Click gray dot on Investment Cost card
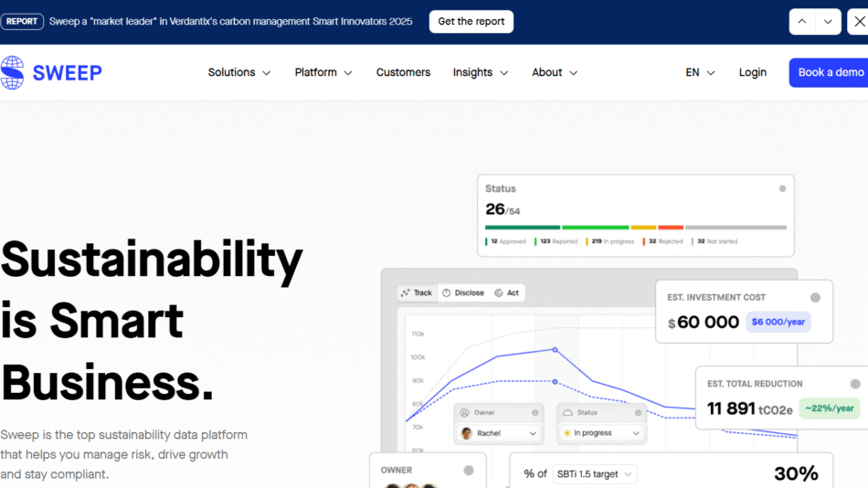The image size is (868, 488). tap(815, 297)
